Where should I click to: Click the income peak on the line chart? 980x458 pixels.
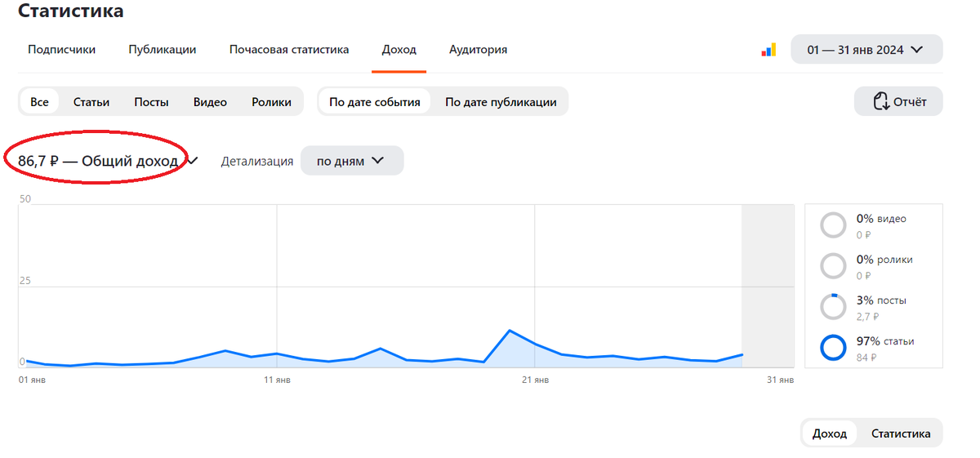click(510, 331)
